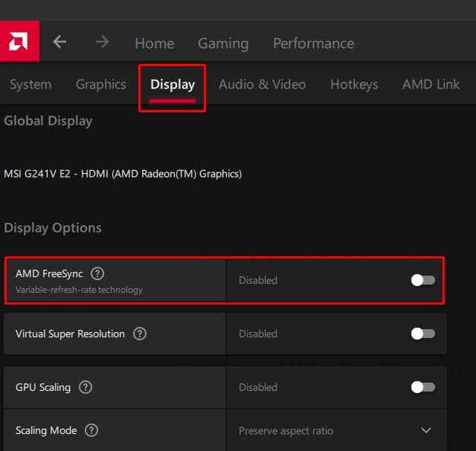Image resolution: width=476 pixels, height=451 pixels.
Task: Open the Home menu
Action: [155, 43]
